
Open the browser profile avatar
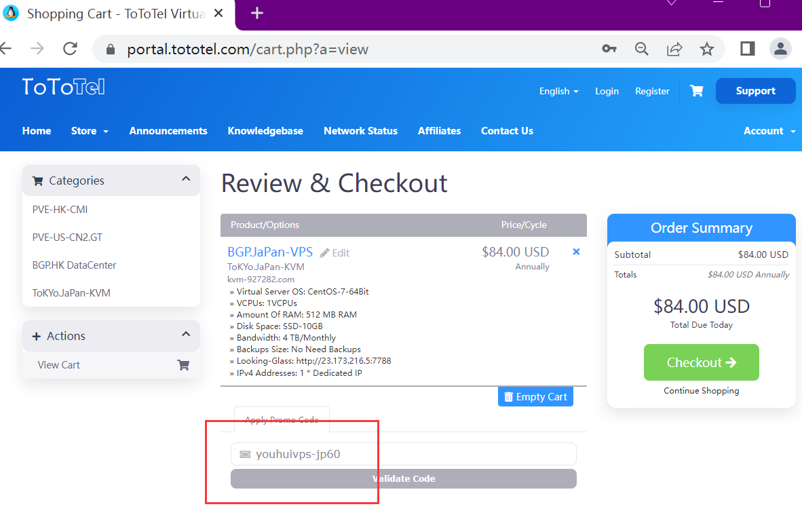click(780, 49)
